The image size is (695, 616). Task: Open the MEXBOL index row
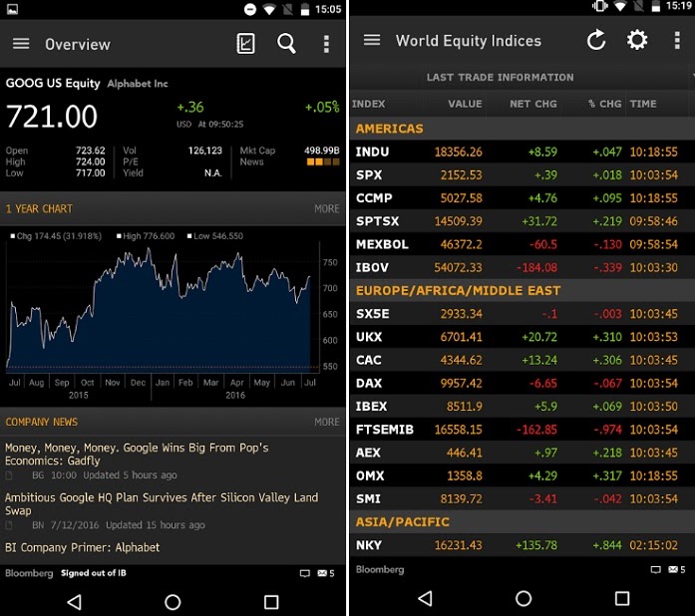click(x=522, y=244)
